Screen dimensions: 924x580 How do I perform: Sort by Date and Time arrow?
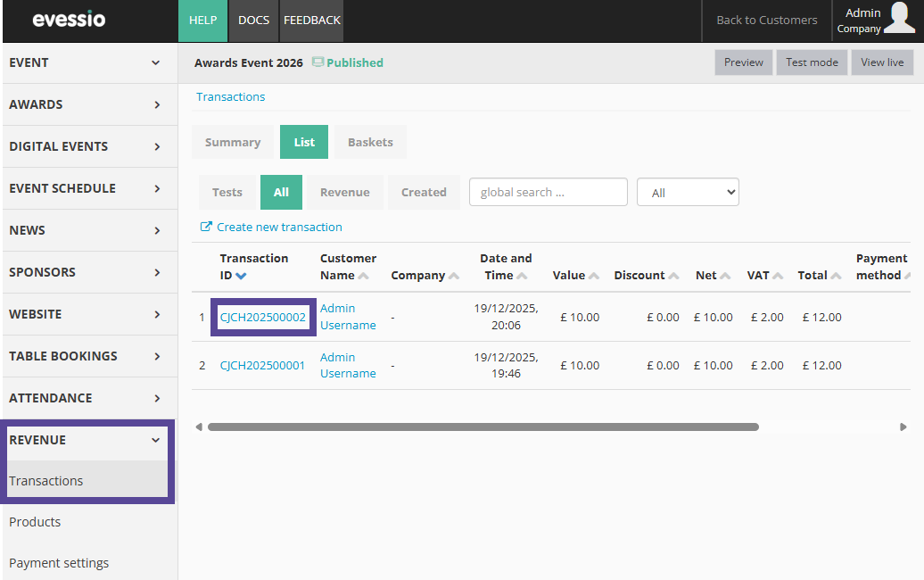coord(522,275)
